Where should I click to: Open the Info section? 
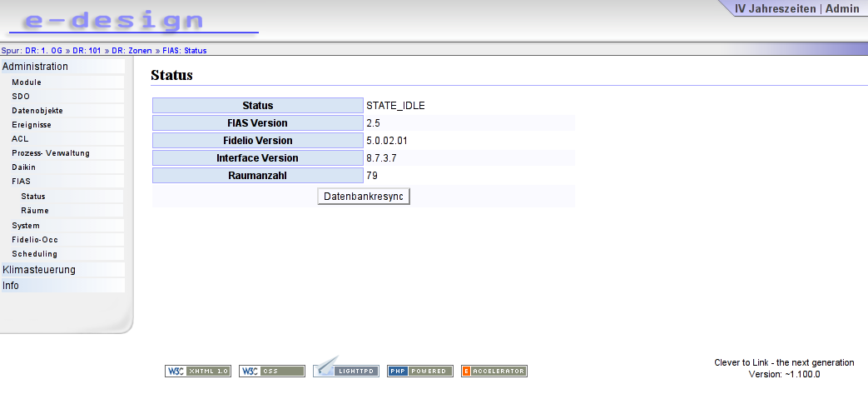pyautogui.click(x=11, y=286)
